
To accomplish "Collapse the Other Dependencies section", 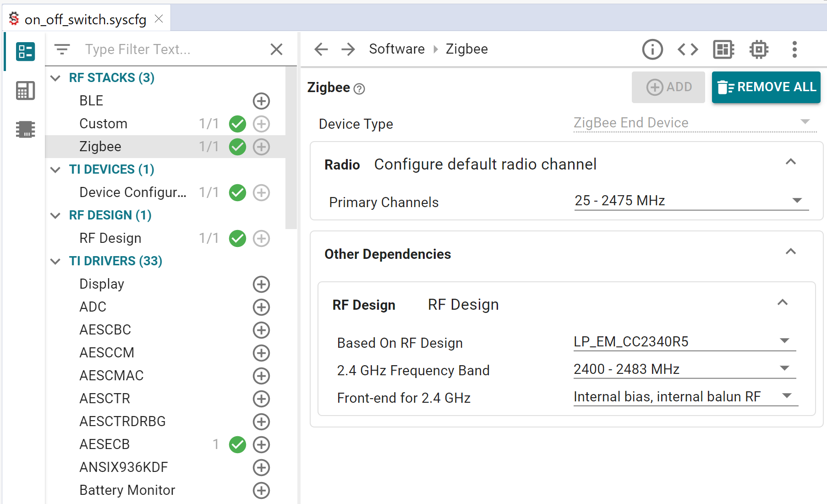I will [791, 252].
